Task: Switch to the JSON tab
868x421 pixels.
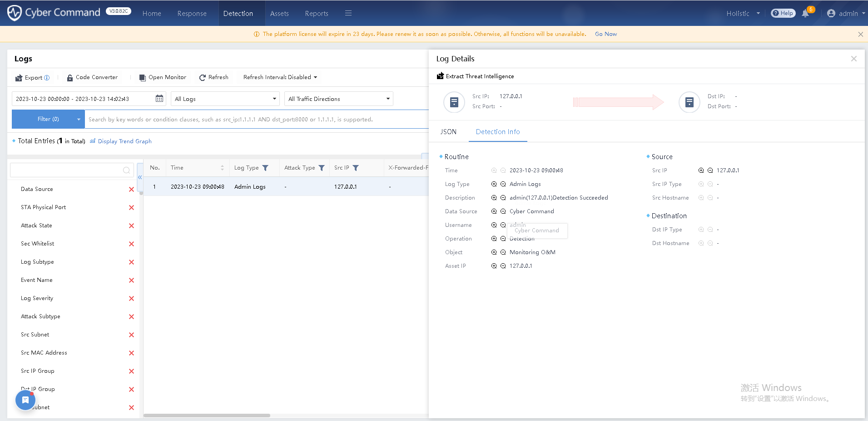Action: pyautogui.click(x=448, y=132)
